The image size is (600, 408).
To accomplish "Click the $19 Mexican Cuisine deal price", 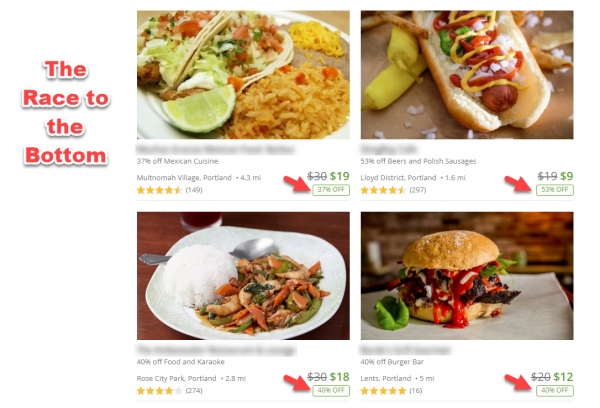I will click(x=340, y=176).
